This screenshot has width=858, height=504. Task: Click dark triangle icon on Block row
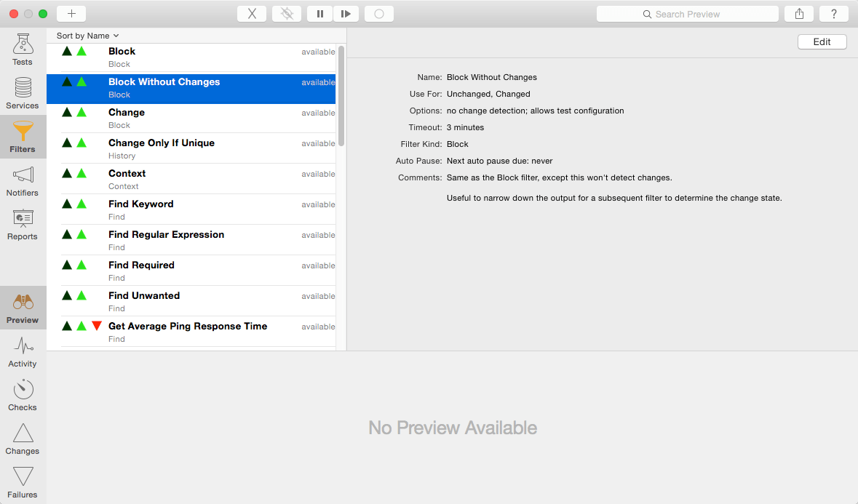pyautogui.click(x=67, y=51)
